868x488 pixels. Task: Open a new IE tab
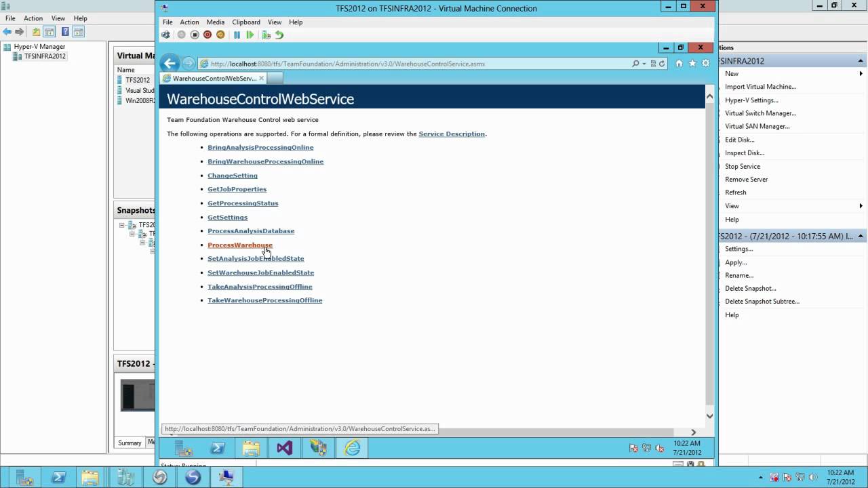(275, 78)
